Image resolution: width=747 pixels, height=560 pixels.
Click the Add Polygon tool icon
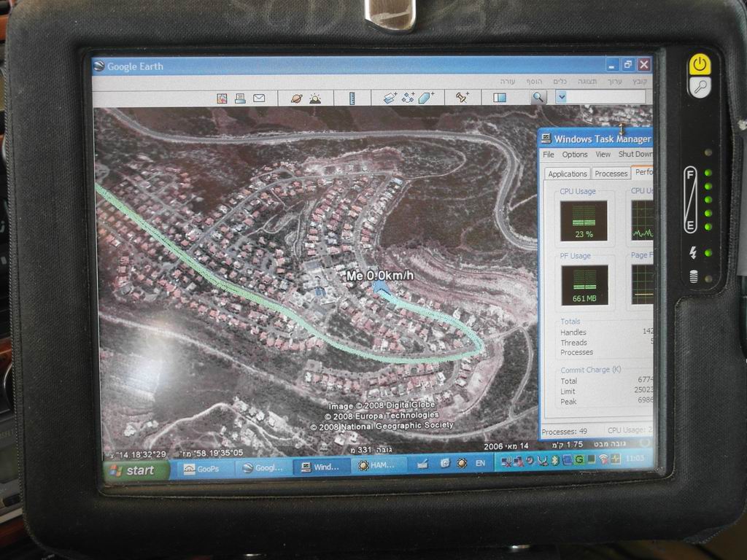pos(427,98)
